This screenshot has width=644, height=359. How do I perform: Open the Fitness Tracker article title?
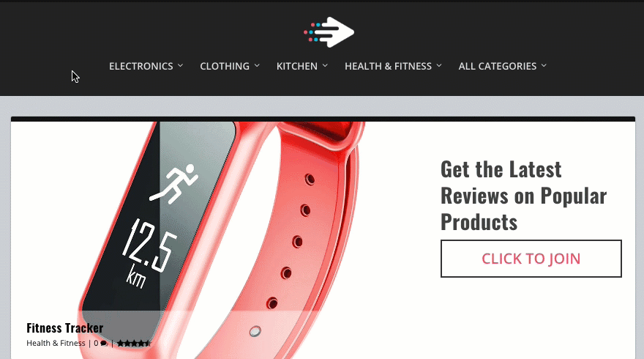point(65,327)
